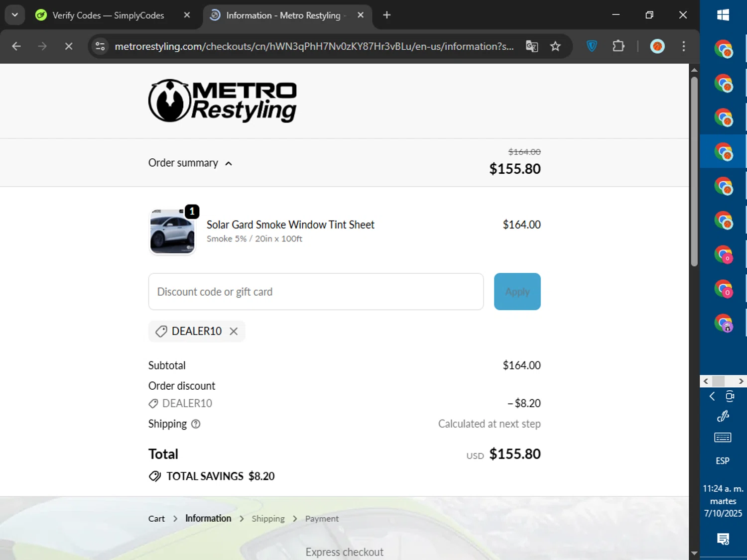747x560 pixels.
Task: Click the browser forward arrow
Action: 42,46
